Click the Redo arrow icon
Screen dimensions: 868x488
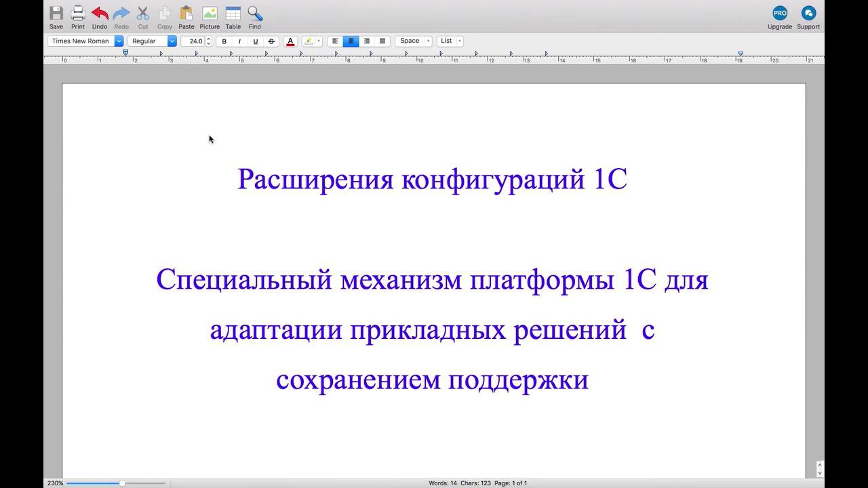point(121,14)
